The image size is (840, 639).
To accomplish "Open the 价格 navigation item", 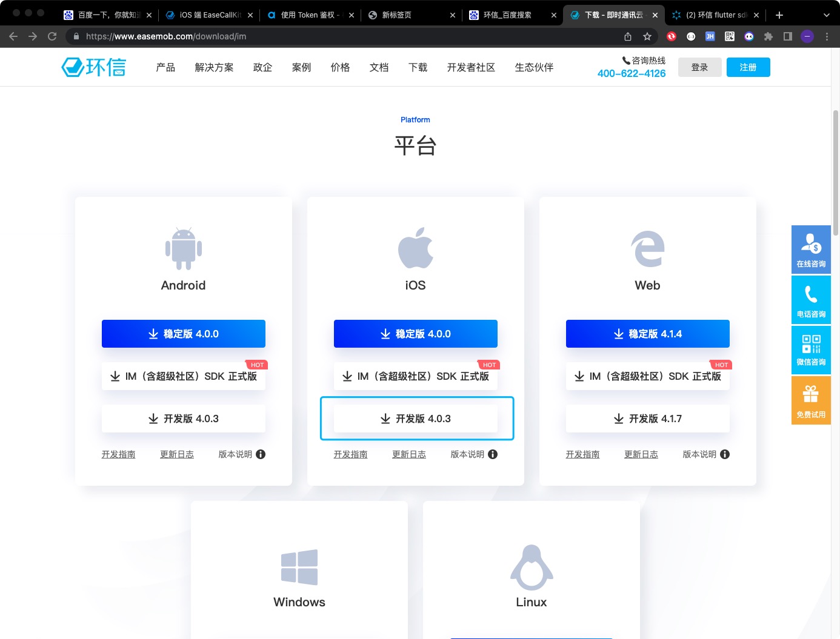I will [340, 67].
